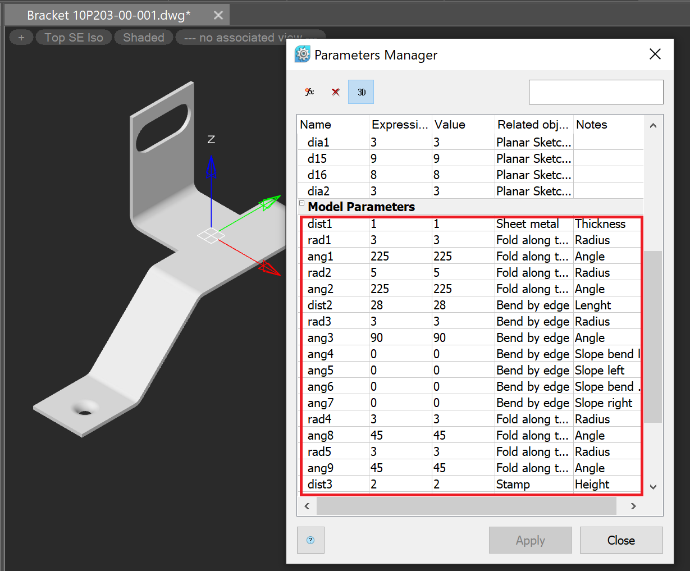The width and height of the screenshot is (690, 571).
Task: Click the Parameters Manager gear icon
Action: [x=303, y=55]
